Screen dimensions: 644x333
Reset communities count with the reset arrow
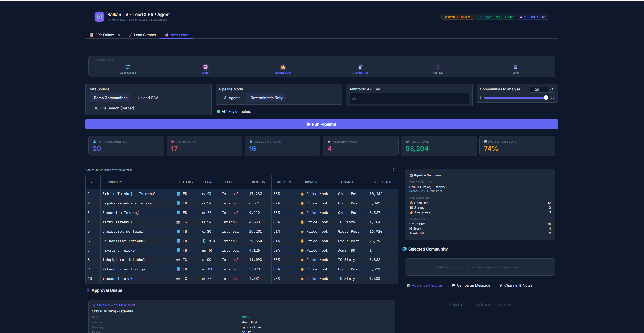click(x=551, y=89)
